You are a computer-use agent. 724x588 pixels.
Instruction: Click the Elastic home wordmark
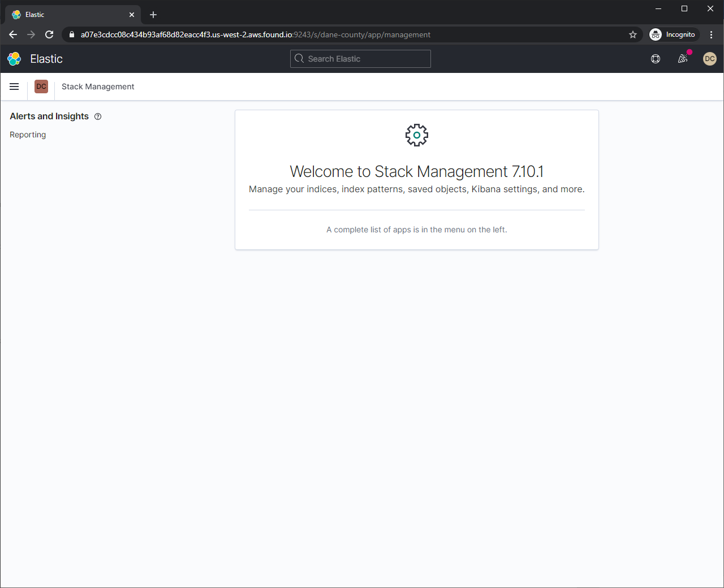46,59
